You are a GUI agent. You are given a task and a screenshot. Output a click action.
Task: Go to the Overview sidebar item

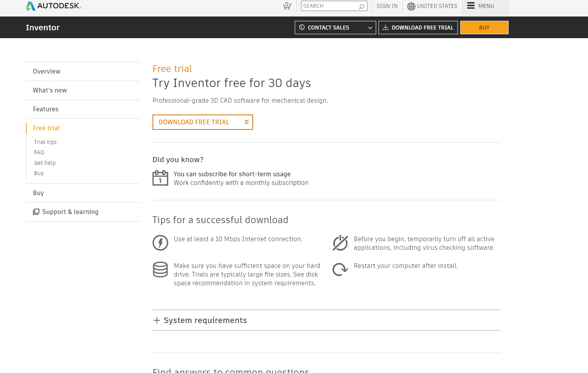[47, 72]
